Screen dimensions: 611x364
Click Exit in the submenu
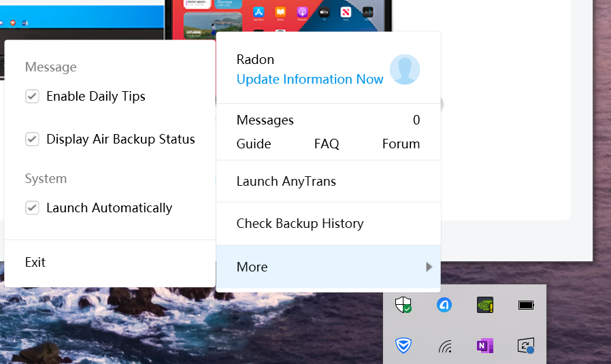[x=35, y=262]
